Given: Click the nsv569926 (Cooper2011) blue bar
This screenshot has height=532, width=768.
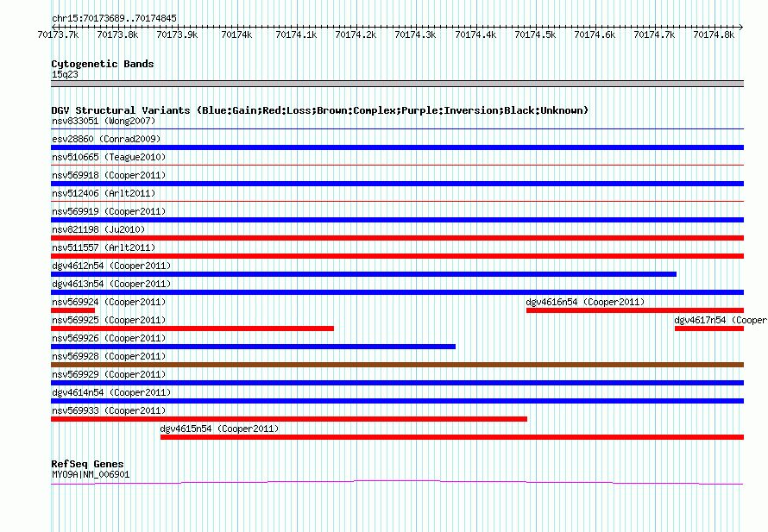Looking at the screenshot, I should pos(253,347).
